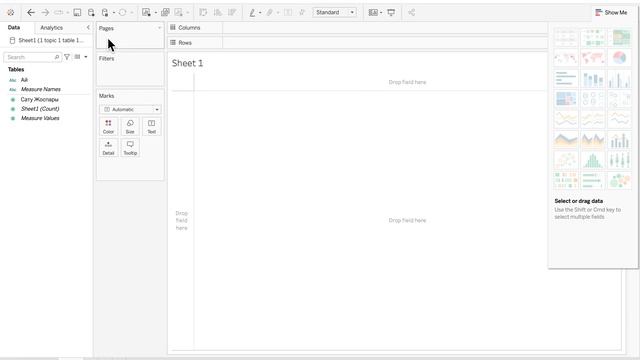The width and height of the screenshot is (640, 360).
Task: Click the filter icon beside Search
Action: coord(67,57)
